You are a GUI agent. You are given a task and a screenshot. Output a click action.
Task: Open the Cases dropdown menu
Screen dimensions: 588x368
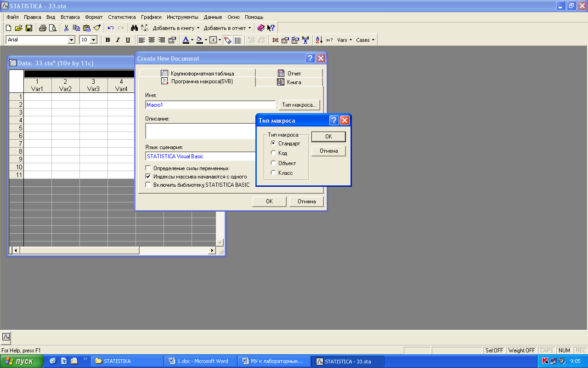365,40
